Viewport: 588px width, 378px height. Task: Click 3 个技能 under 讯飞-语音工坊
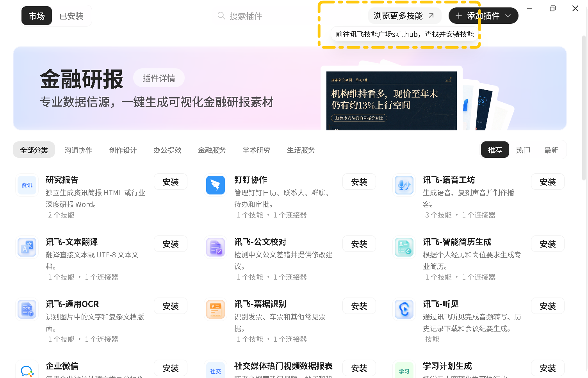click(438, 215)
